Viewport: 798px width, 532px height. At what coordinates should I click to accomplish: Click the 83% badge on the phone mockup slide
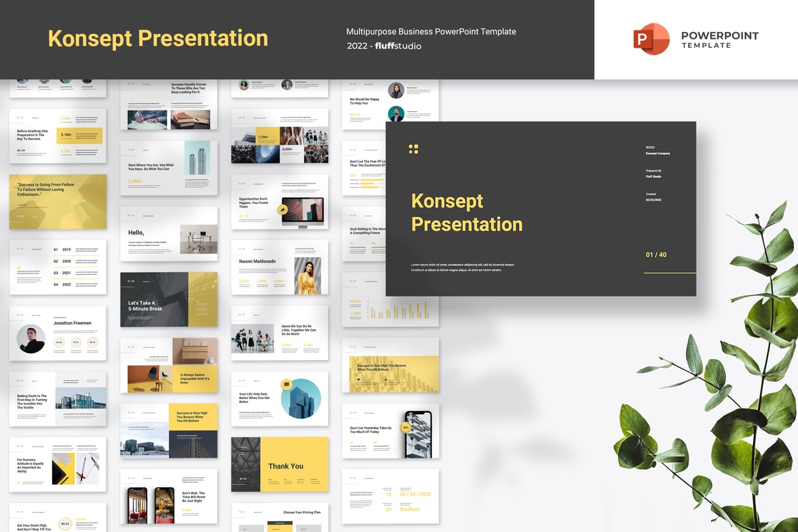(x=406, y=427)
